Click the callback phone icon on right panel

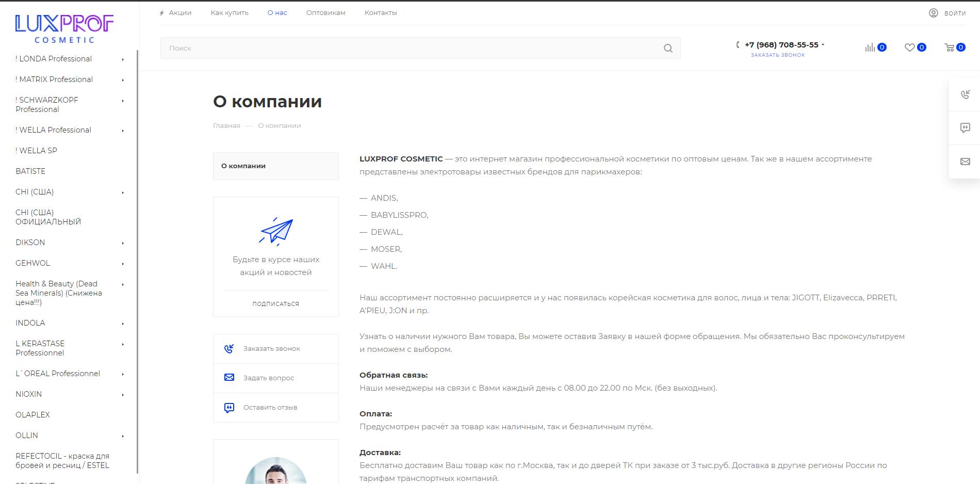[965, 94]
